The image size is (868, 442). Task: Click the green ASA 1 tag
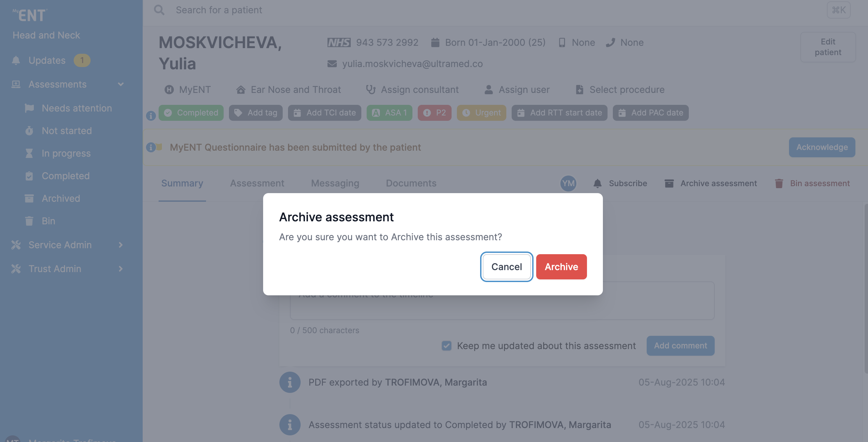[389, 112]
